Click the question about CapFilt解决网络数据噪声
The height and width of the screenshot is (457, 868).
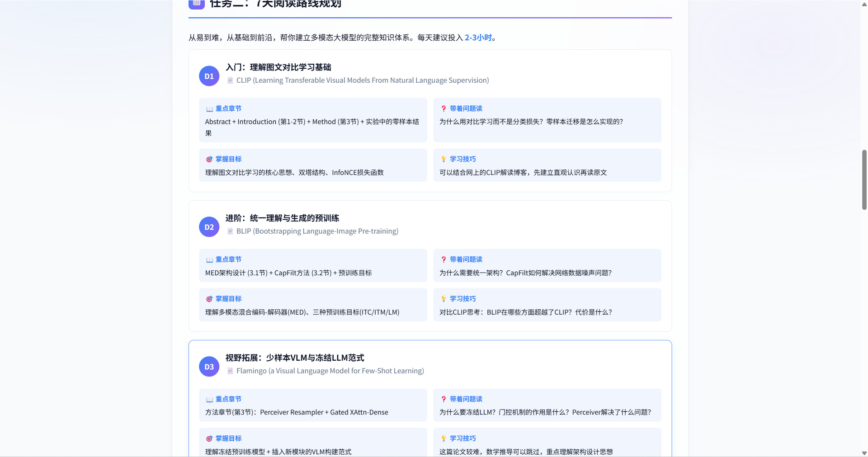(x=525, y=273)
